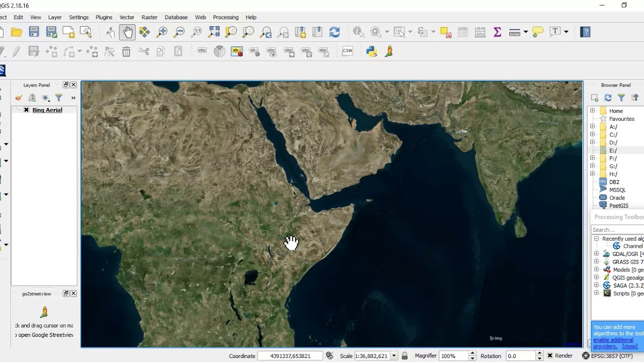This screenshot has height=362, width=644.
Task: Open the text annotation dropdown arrow
Action: (x=566, y=32)
